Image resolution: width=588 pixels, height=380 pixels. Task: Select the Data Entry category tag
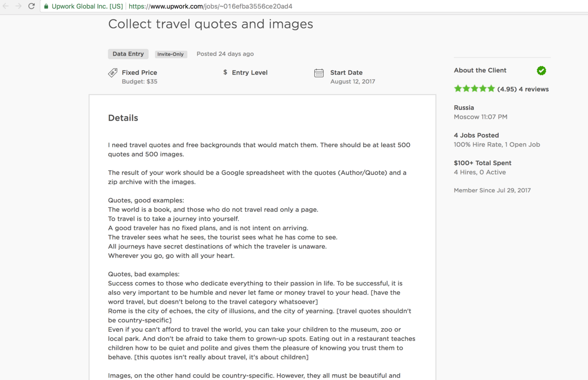128,54
